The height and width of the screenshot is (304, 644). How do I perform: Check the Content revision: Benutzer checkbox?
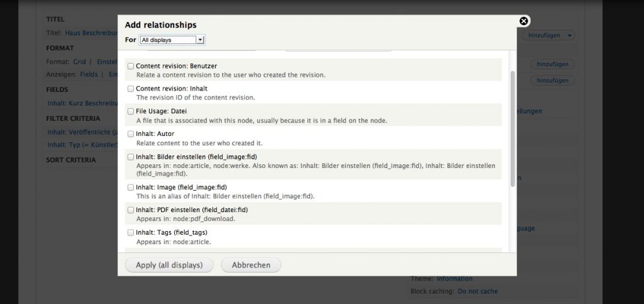coord(131,66)
